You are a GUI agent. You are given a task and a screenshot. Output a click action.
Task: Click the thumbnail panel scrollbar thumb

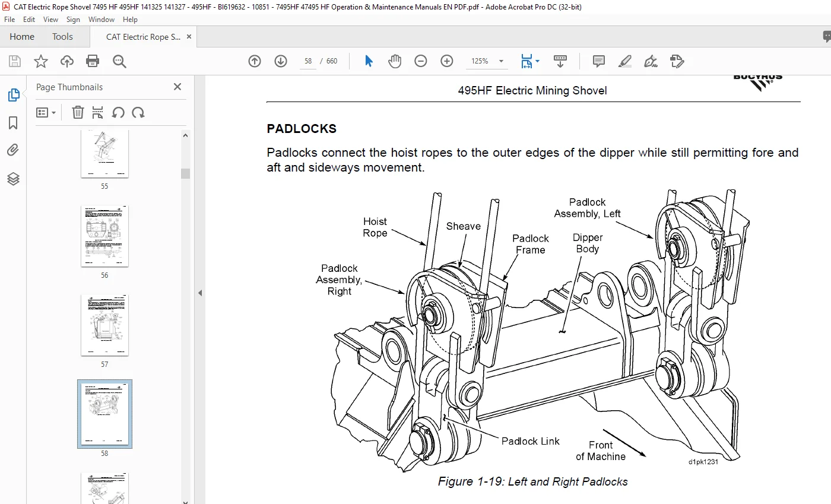[186, 173]
